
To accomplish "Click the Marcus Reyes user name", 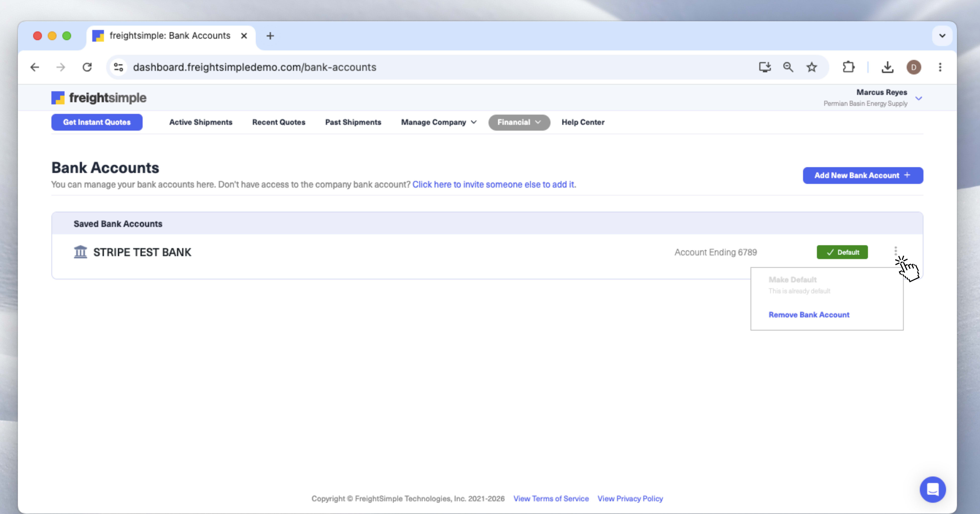I will [x=881, y=92].
